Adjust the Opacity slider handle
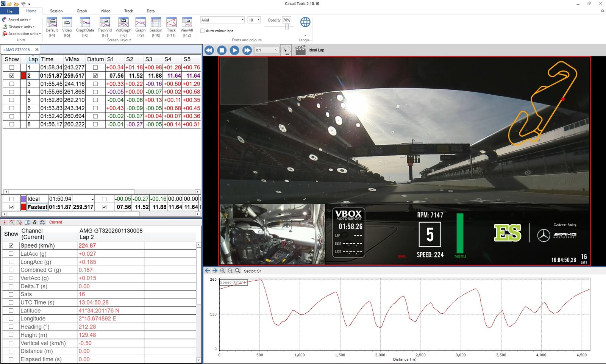This screenshot has height=364, width=606. (x=287, y=27)
